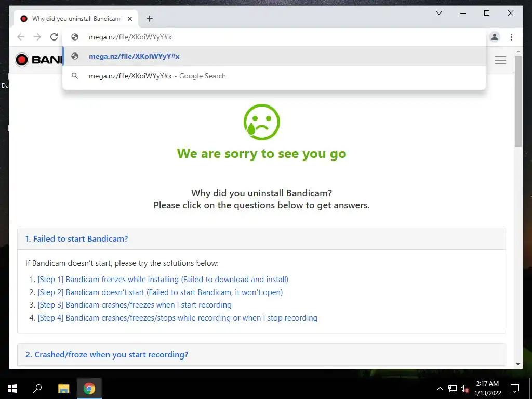Go back with the browser back arrow

[21, 37]
